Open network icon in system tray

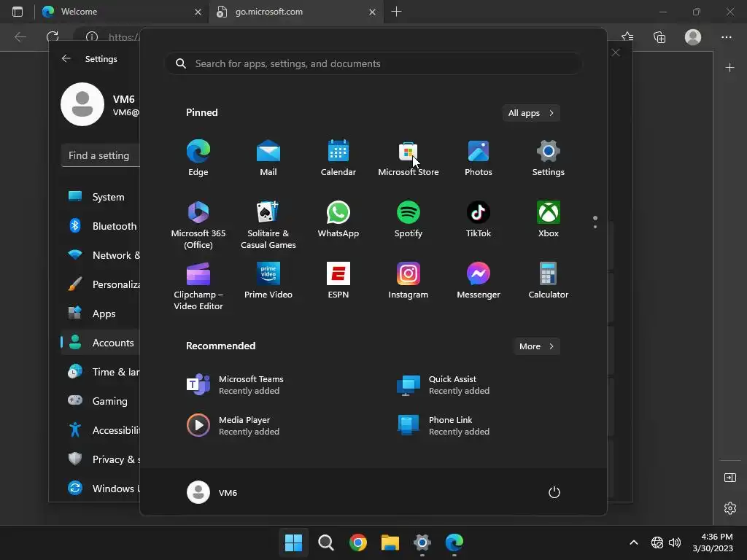point(657,542)
